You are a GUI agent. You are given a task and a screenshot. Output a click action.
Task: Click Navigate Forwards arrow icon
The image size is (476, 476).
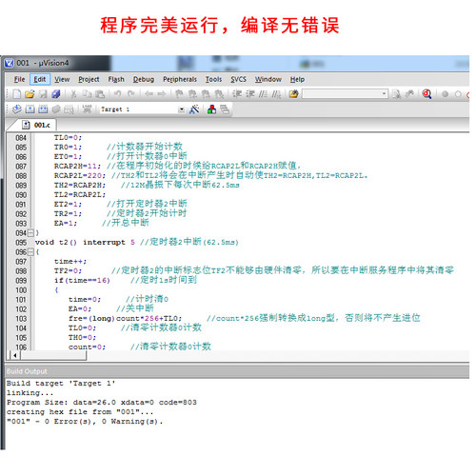pos(162,94)
